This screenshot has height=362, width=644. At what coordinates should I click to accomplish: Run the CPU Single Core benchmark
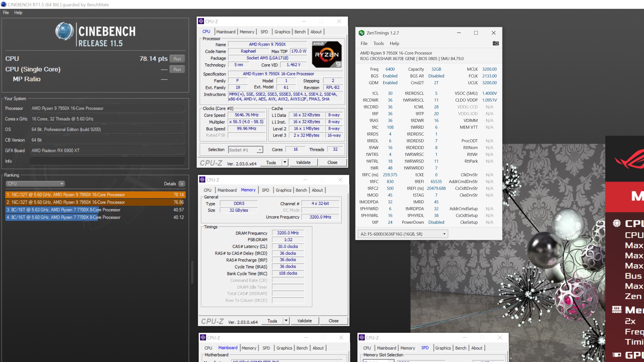177,69
